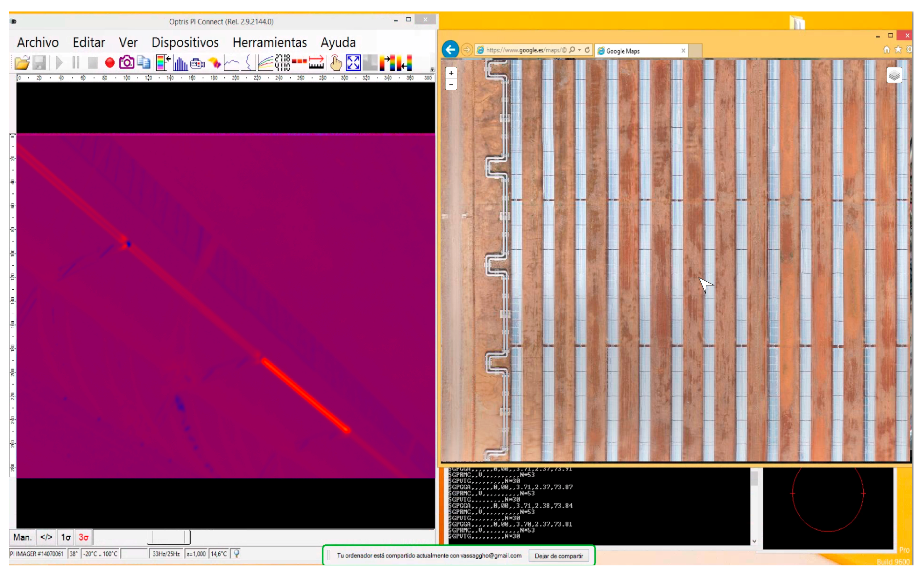Toggle the Man. manual scaling mode
The width and height of the screenshot is (924, 577).
point(22,538)
